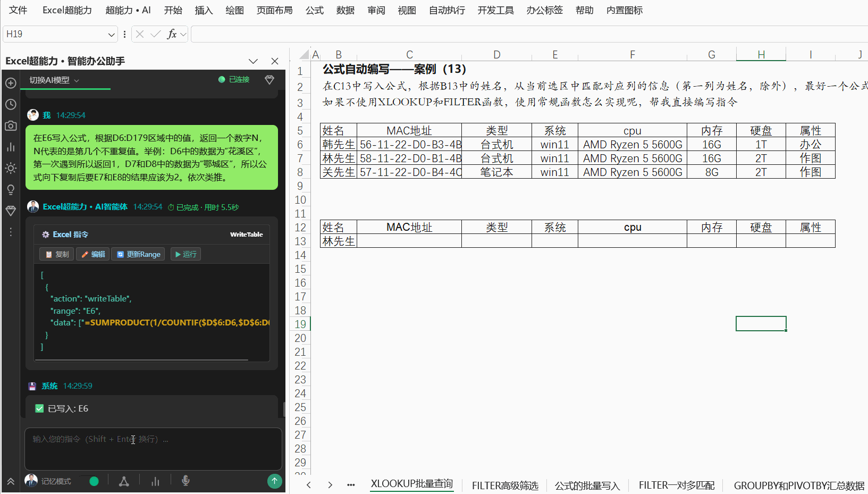Click the 更新Range button
Image resolution: width=868 pixels, height=494 pixels.
pos(138,254)
